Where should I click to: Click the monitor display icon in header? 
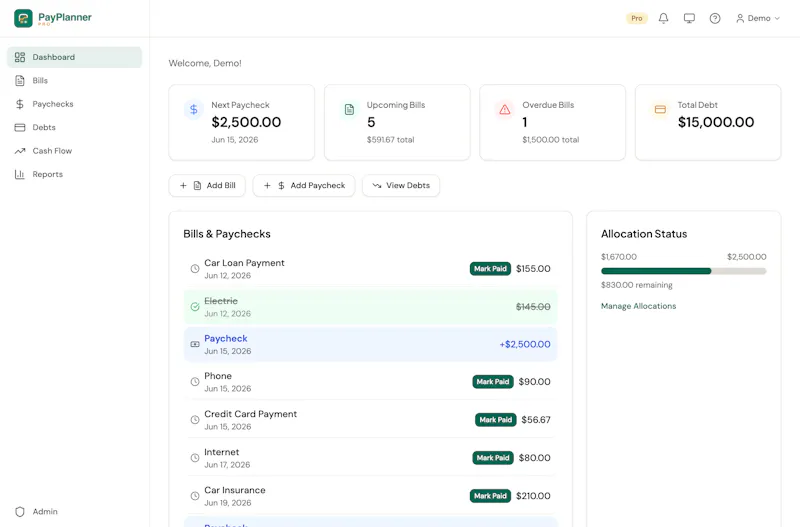[x=689, y=18]
